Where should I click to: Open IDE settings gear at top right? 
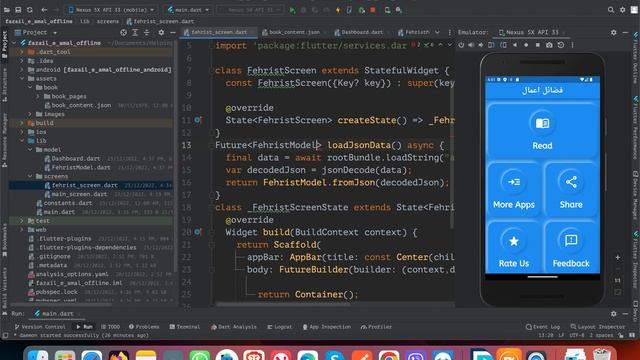click(x=622, y=10)
